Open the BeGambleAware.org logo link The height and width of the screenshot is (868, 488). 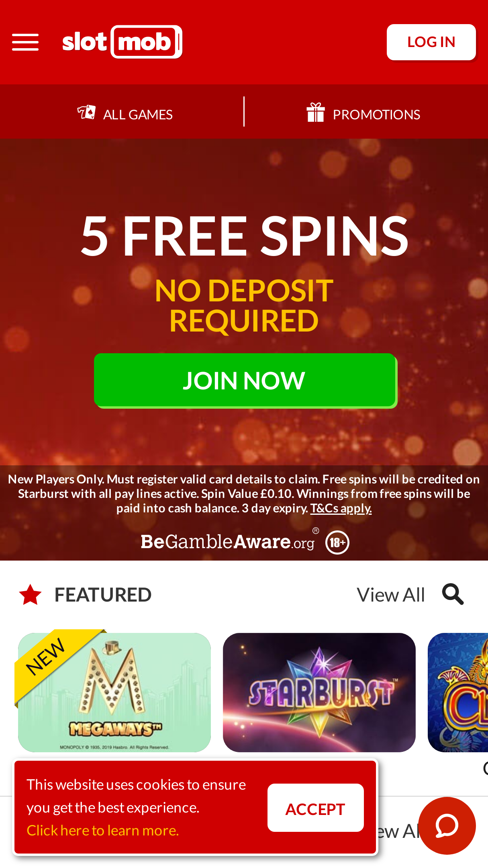click(x=228, y=542)
